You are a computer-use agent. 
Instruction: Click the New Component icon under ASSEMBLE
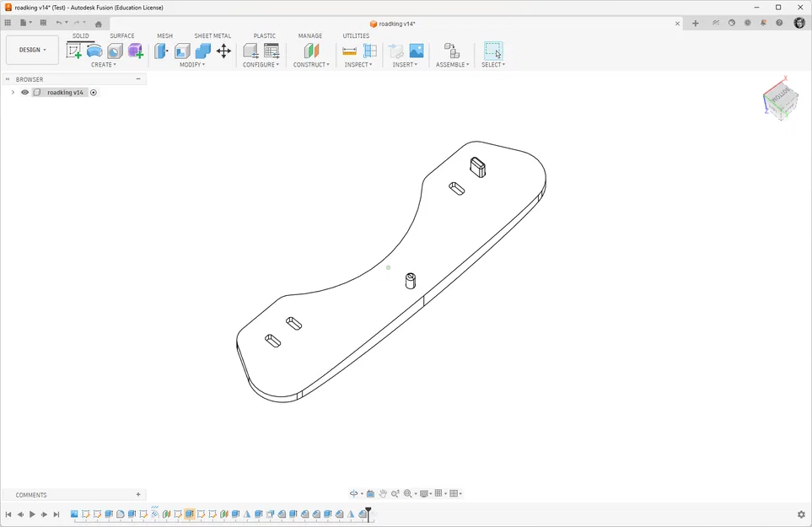(x=452, y=51)
